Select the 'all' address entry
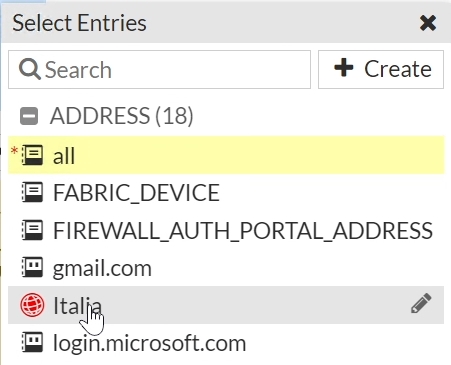Image resolution: width=451 pixels, height=365 pixels. coord(226,155)
